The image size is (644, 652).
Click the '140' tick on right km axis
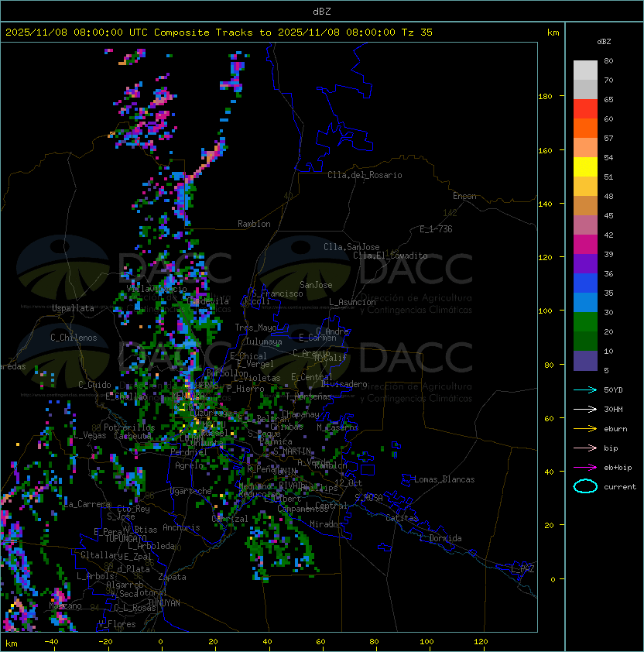pos(545,204)
